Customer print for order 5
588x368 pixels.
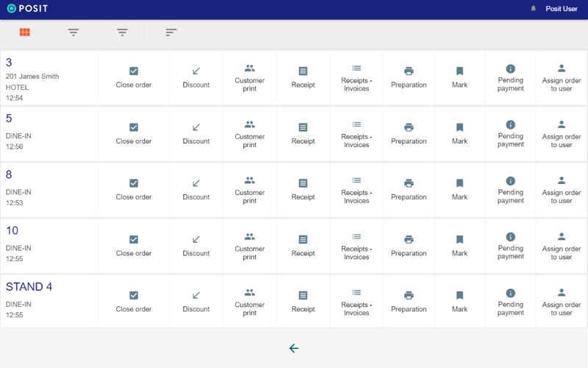[x=250, y=134]
